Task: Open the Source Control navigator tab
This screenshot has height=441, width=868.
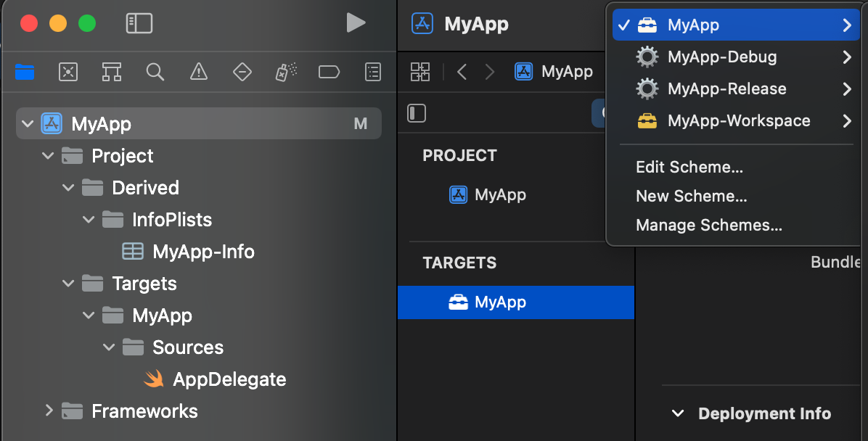Action: (x=68, y=72)
